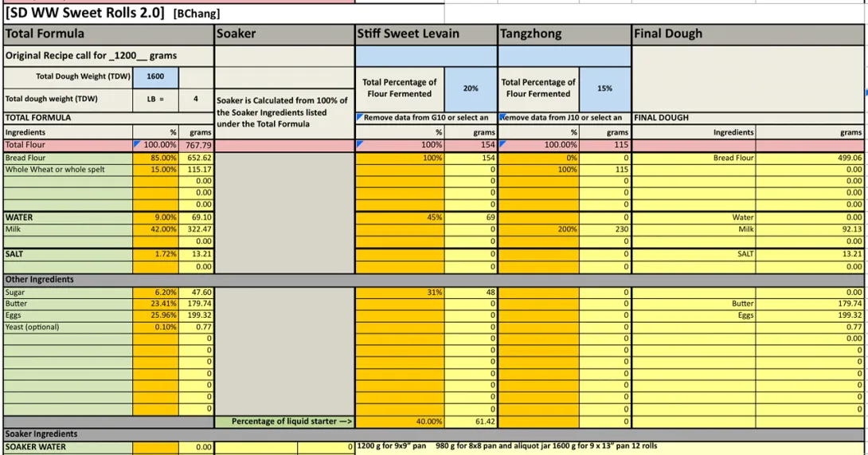Click the Butter 23.41% percentage cell

click(156, 304)
